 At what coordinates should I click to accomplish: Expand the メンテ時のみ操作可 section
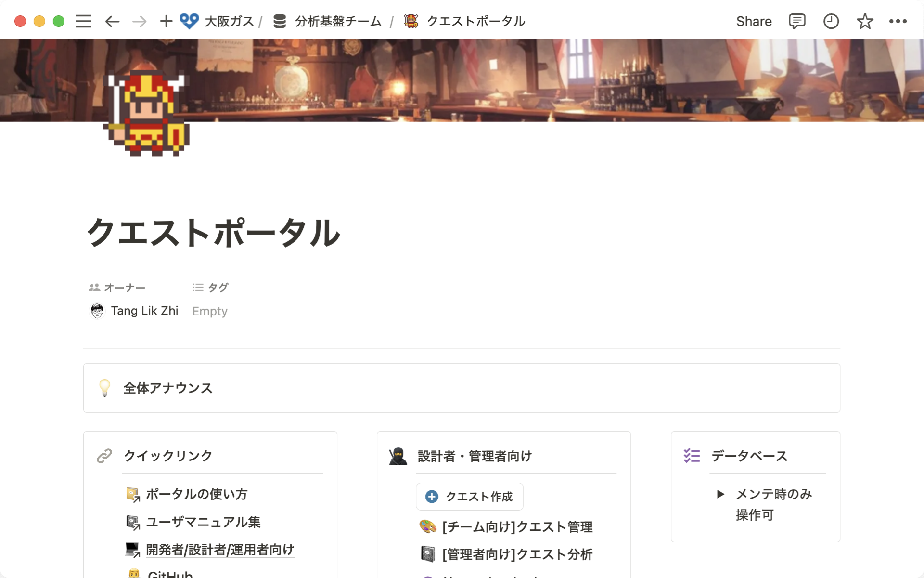click(x=721, y=494)
